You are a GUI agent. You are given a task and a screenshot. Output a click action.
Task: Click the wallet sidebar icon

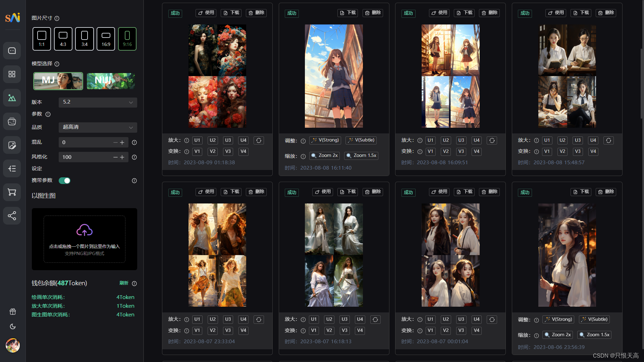coord(12,121)
